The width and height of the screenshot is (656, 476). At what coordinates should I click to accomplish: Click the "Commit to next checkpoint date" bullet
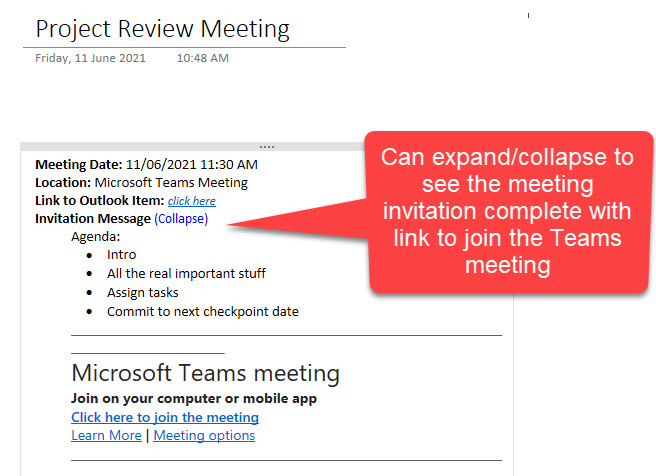pyautogui.click(x=202, y=311)
